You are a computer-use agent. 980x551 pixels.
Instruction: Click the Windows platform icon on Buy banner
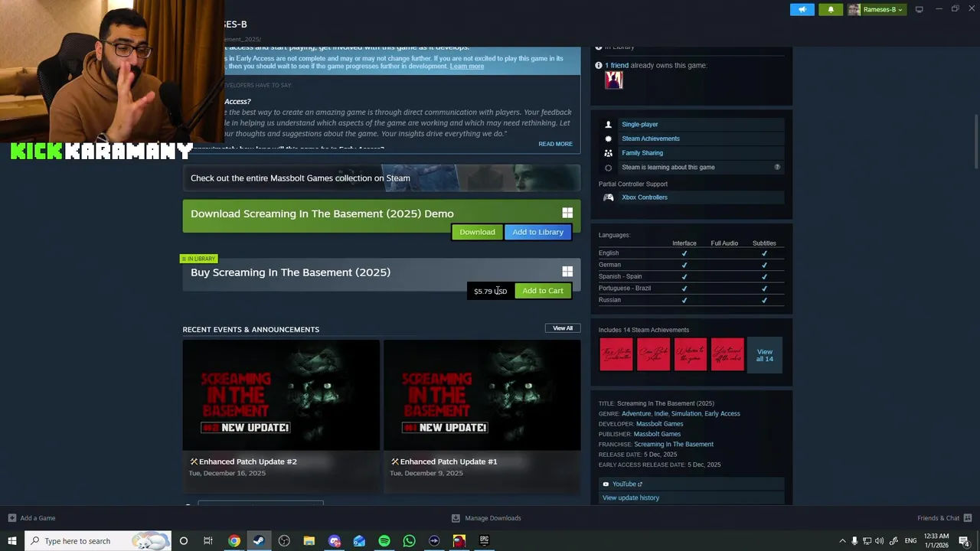click(x=567, y=272)
